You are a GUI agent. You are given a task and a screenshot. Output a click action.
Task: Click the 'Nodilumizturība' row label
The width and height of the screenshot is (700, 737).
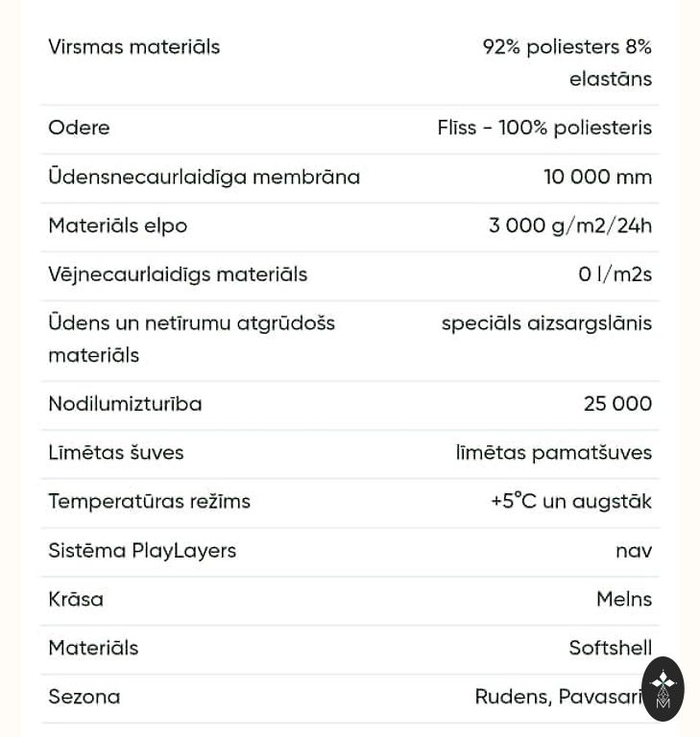click(x=125, y=404)
